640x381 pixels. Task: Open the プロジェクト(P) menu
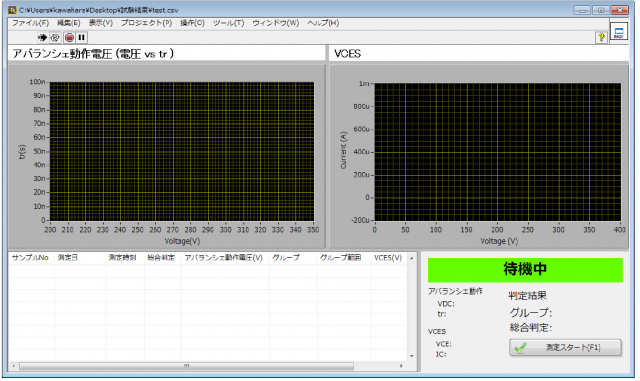pos(147,23)
